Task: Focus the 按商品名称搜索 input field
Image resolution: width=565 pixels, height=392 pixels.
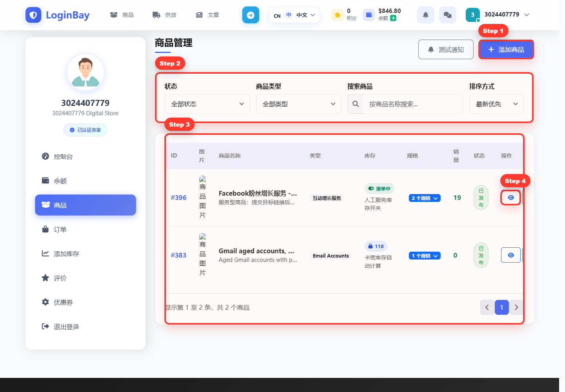Action: coord(413,104)
